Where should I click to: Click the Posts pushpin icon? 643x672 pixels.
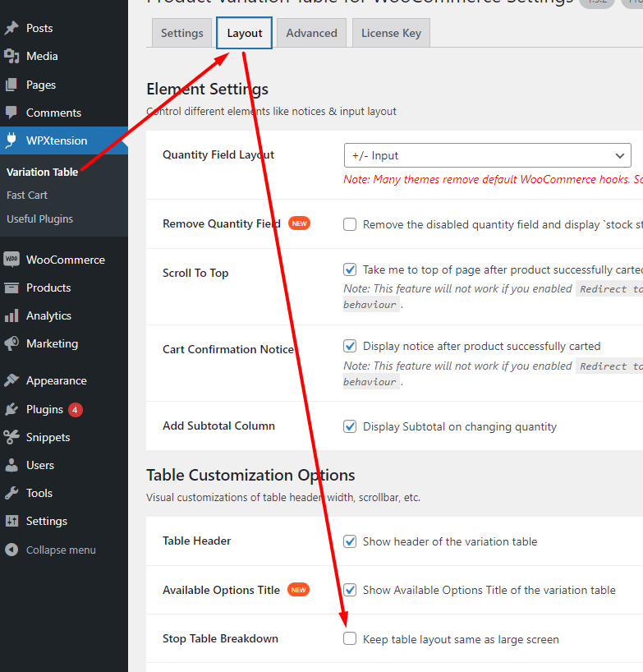pyautogui.click(x=11, y=28)
